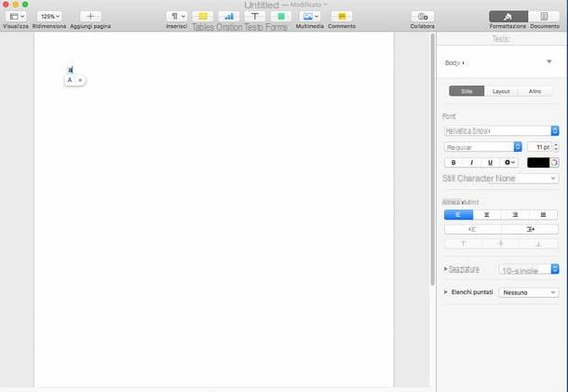Screen dimensions: 568x392
Task: Insert a chart from toolbar
Action: tap(229, 17)
